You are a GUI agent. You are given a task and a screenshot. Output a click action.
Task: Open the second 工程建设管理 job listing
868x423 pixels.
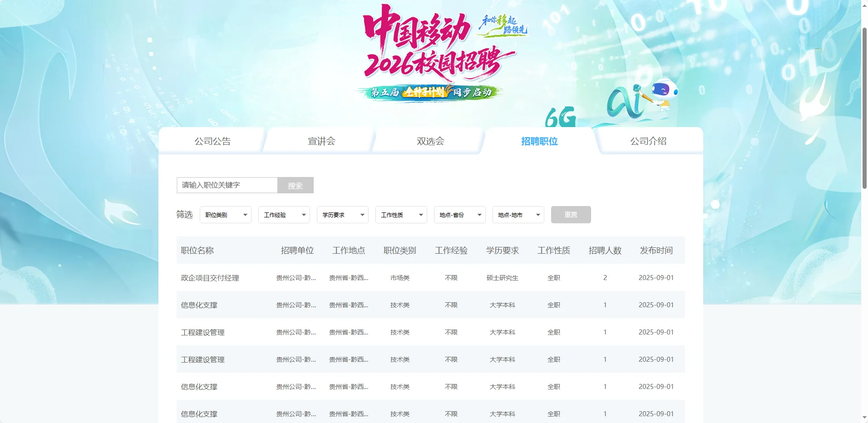click(202, 359)
